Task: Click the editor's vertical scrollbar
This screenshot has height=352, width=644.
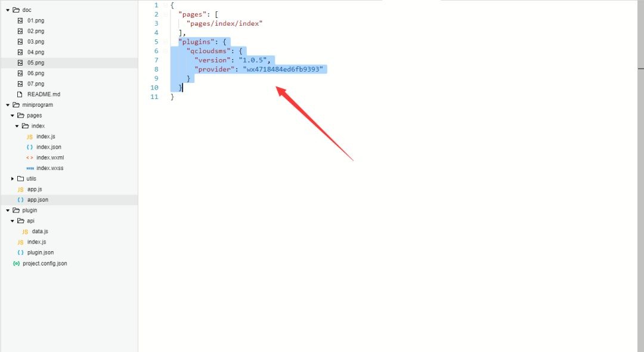Action: pos(640,176)
